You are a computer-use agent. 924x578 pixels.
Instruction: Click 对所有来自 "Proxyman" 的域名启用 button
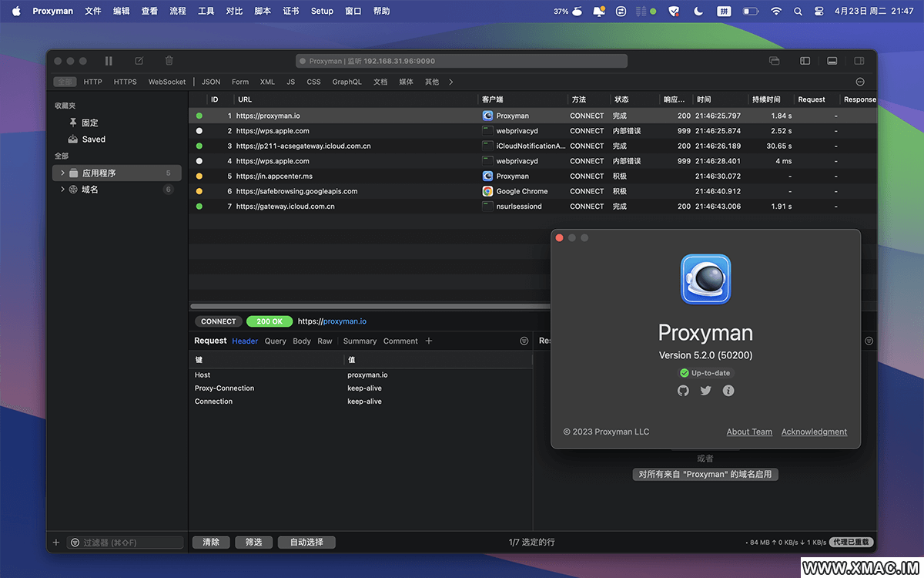point(705,475)
